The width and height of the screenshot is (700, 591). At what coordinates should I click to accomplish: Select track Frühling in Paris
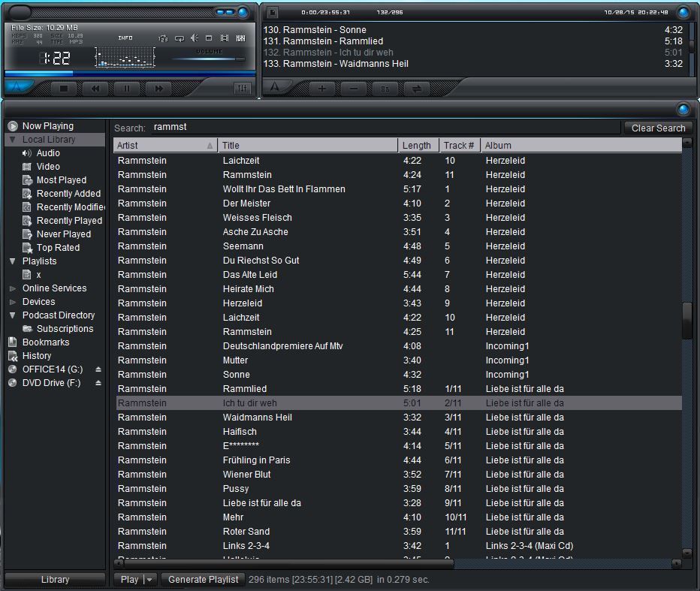[x=398, y=460]
